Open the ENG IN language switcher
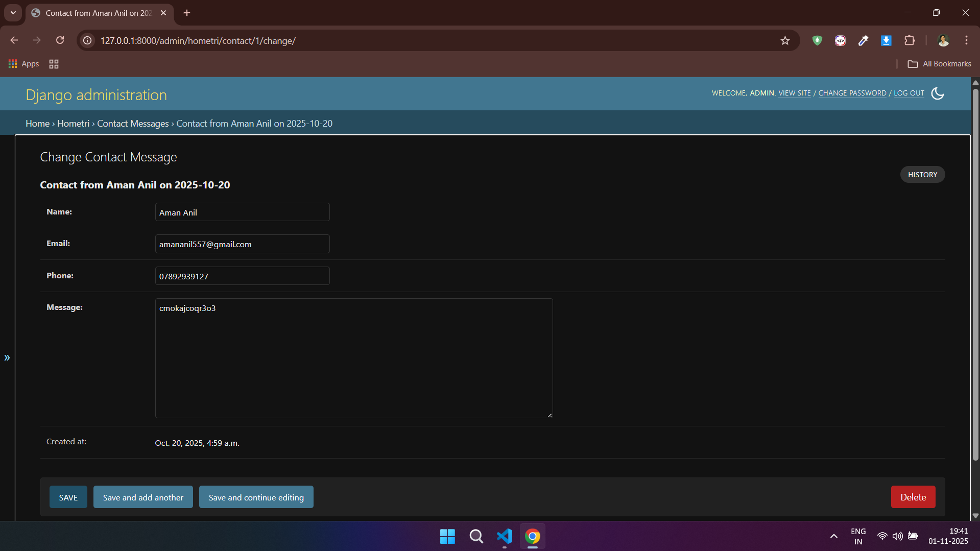Viewport: 980px width, 551px height. tap(858, 536)
